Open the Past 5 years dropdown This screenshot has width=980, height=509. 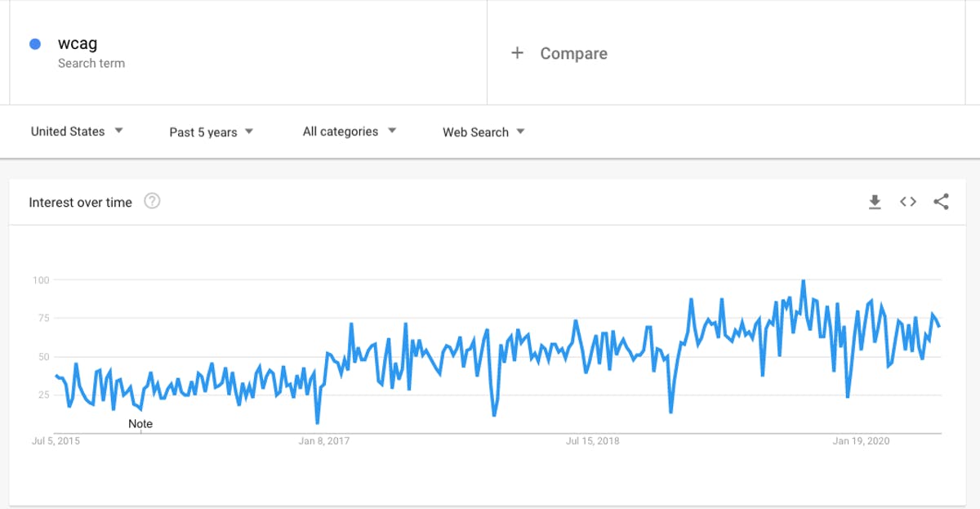212,132
